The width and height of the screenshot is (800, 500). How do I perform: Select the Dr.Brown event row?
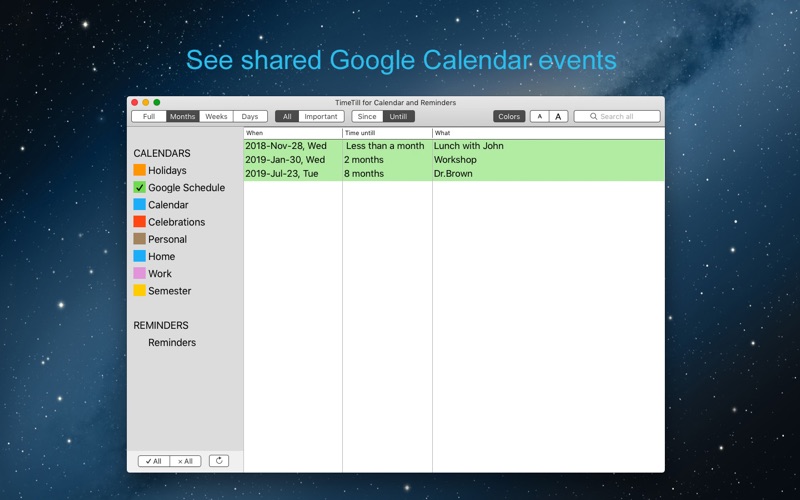454,173
